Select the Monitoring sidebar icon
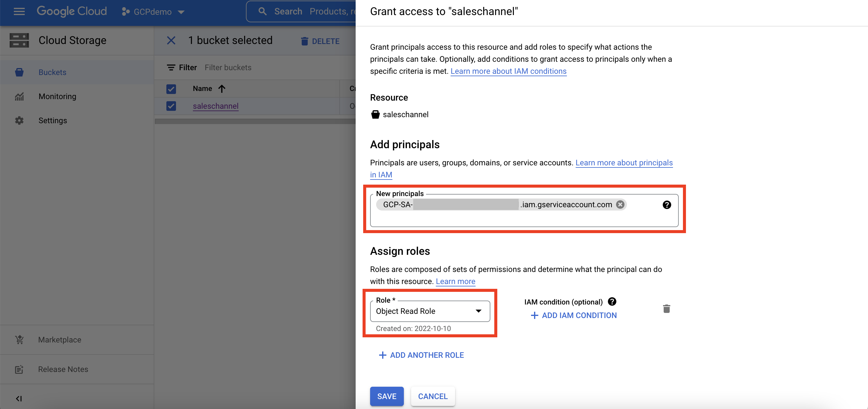The image size is (868, 409). pos(19,96)
